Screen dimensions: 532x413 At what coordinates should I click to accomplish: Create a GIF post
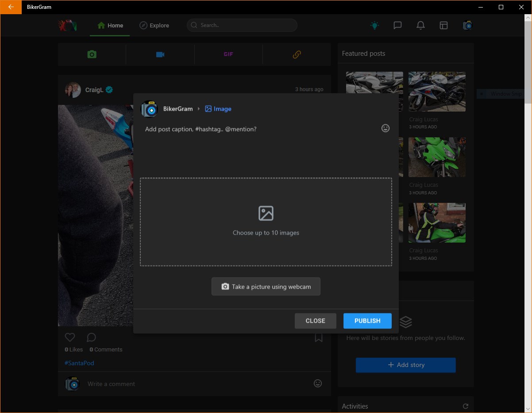point(228,54)
